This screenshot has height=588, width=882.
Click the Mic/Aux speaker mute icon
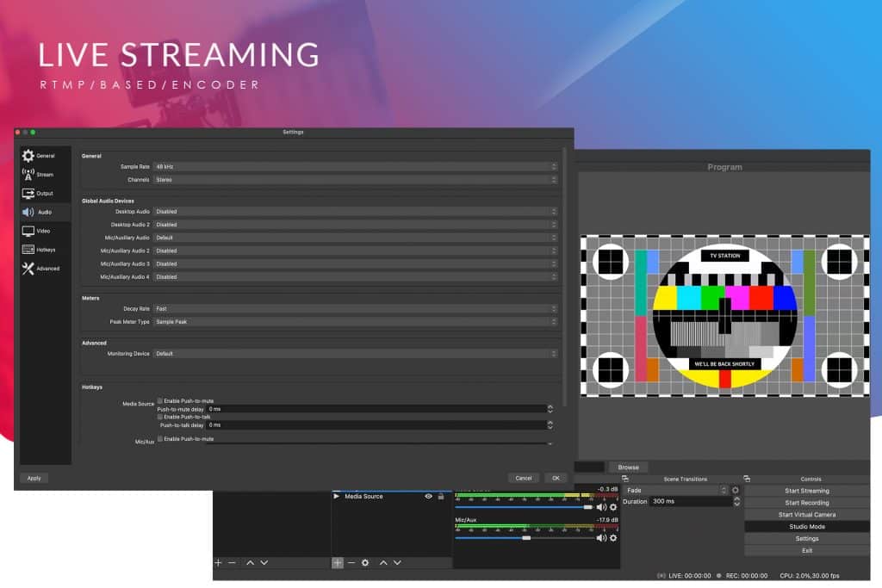click(603, 538)
